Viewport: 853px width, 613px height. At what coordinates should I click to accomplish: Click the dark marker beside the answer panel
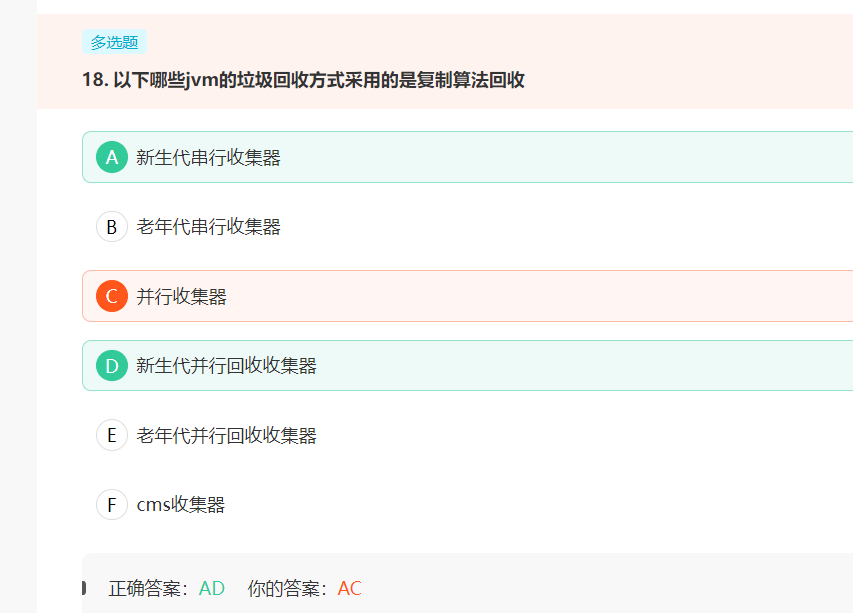(84, 588)
